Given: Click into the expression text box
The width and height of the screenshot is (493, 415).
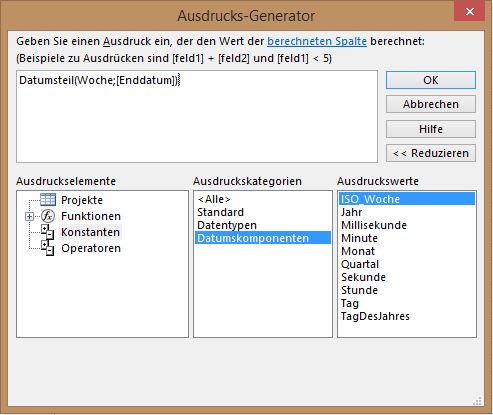Looking at the screenshot, I should coord(197,116).
